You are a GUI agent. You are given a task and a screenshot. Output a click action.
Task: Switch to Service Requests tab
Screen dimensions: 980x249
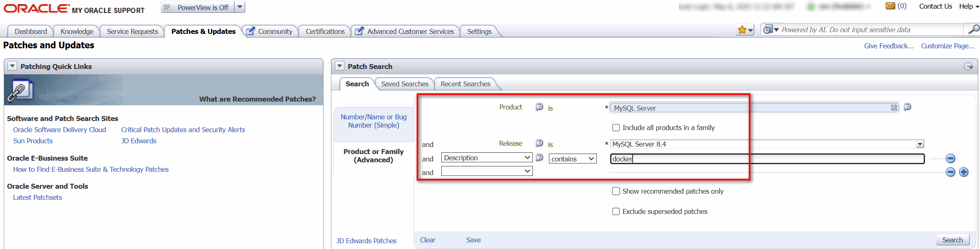[132, 31]
